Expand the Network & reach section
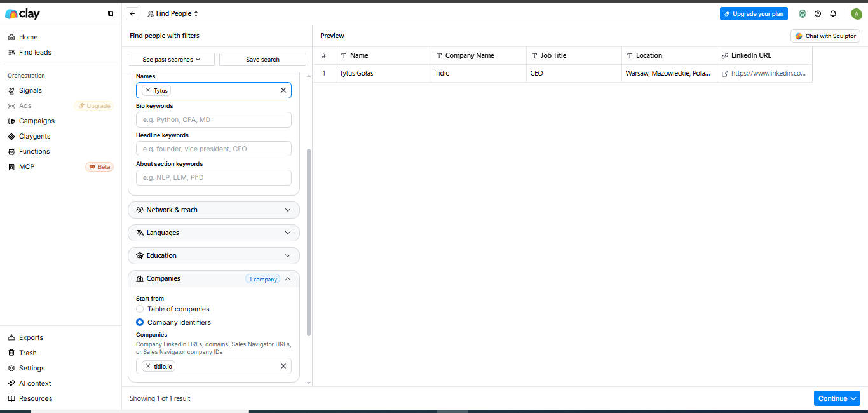 (x=214, y=210)
